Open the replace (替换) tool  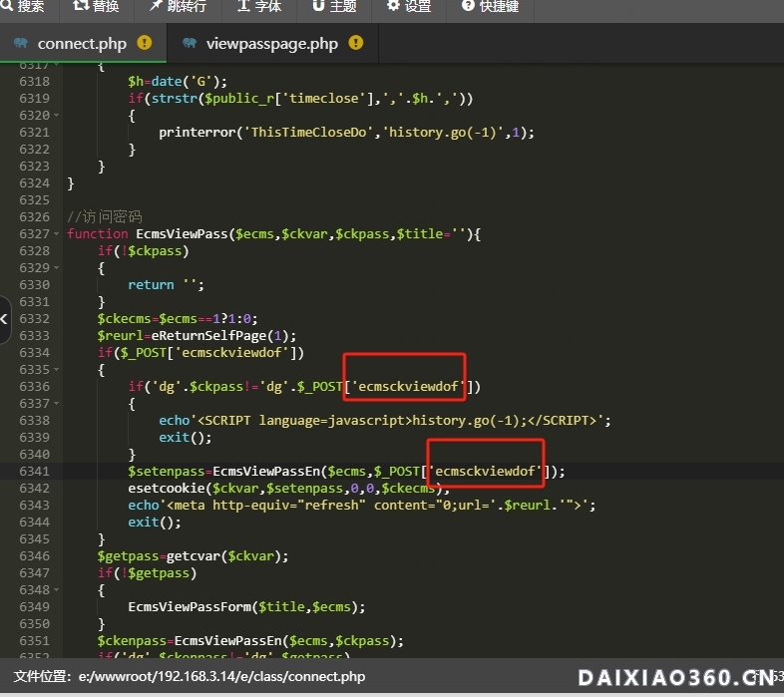pos(96,7)
